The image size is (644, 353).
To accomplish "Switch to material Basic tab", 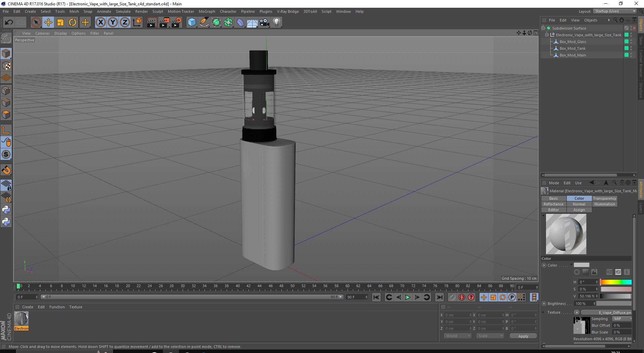I will click(554, 198).
